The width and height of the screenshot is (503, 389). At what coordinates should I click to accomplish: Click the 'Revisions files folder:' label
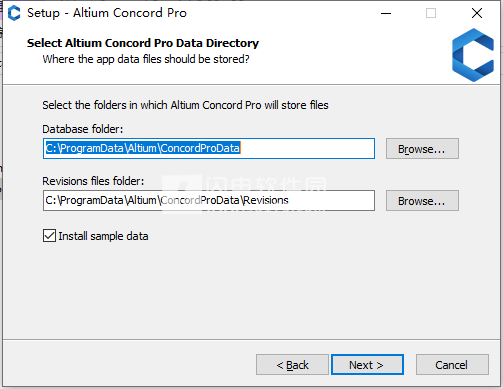click(93, 181)
